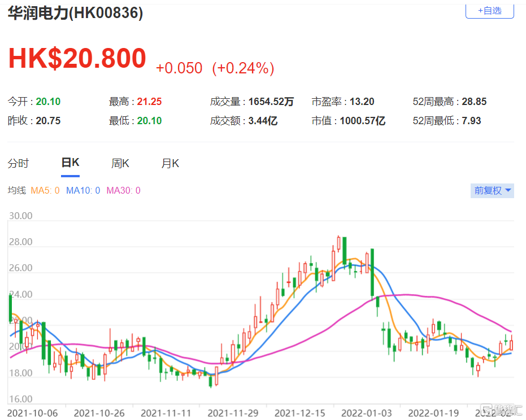Image resolution: width=526 pixels, height=420 pixels.
Task: Add stock to watchlist with +自选 button
Action: pos(489,11)
